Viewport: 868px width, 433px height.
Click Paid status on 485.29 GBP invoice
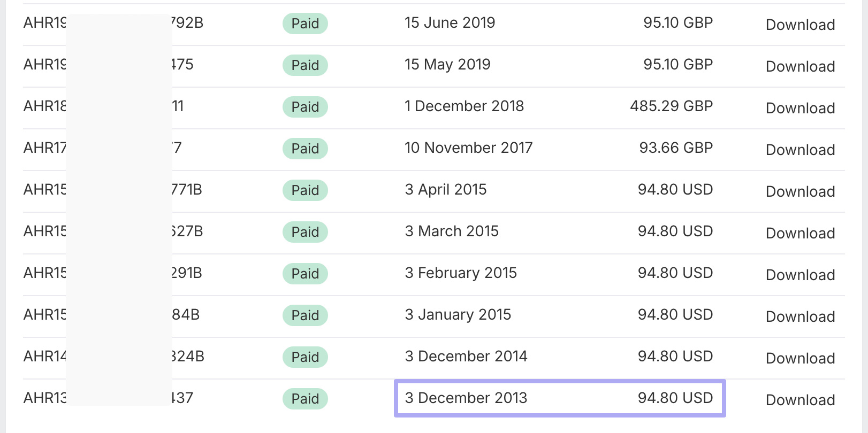coord(305,107)
